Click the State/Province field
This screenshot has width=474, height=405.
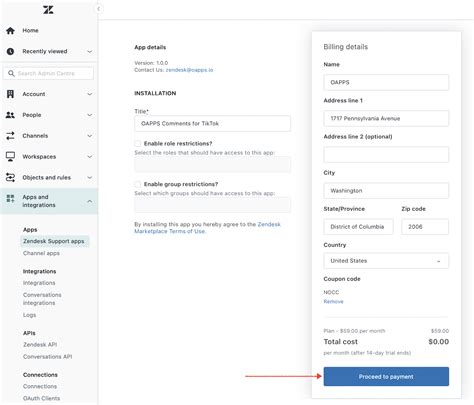pos(358,227)
